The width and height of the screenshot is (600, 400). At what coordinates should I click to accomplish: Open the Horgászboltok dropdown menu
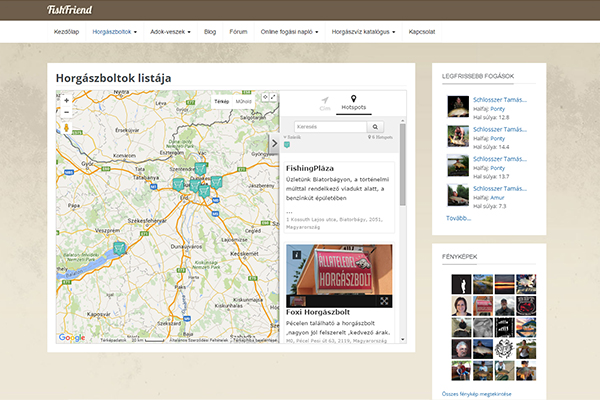click(114, 32)
